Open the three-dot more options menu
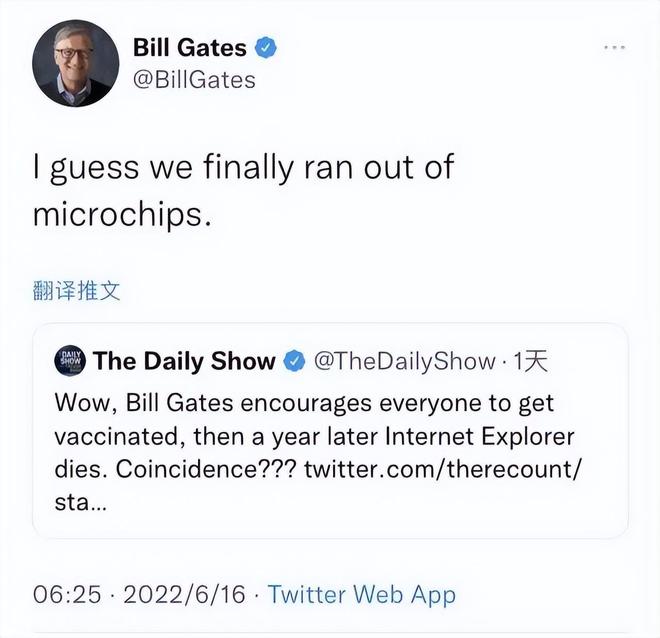660x638 pixels. tap(614, 47)
